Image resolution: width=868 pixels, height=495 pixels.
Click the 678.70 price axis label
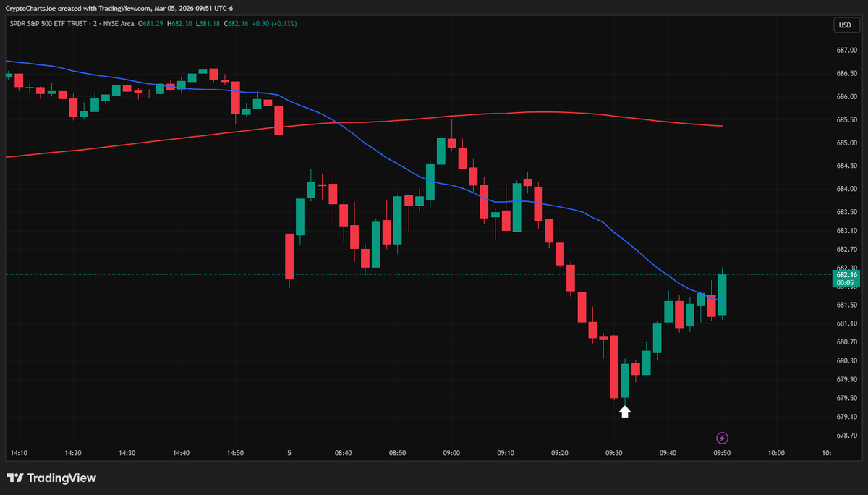(847, 436)
